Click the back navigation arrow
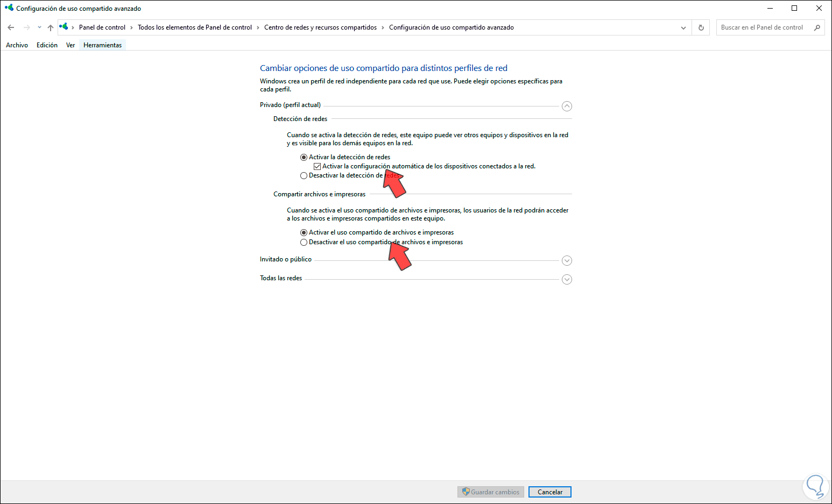 11,27
